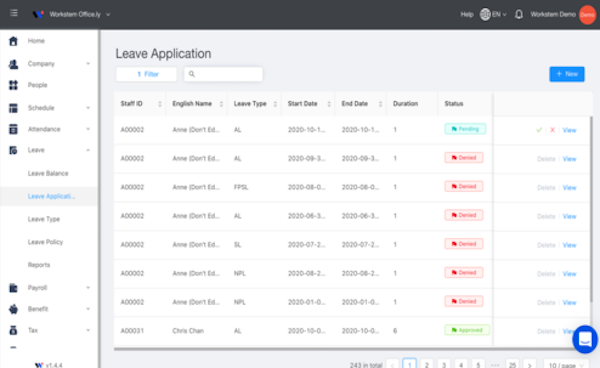
Task: Click the Attendance sidebar icon
Action: pyautogui.click(x=13, y=129)
